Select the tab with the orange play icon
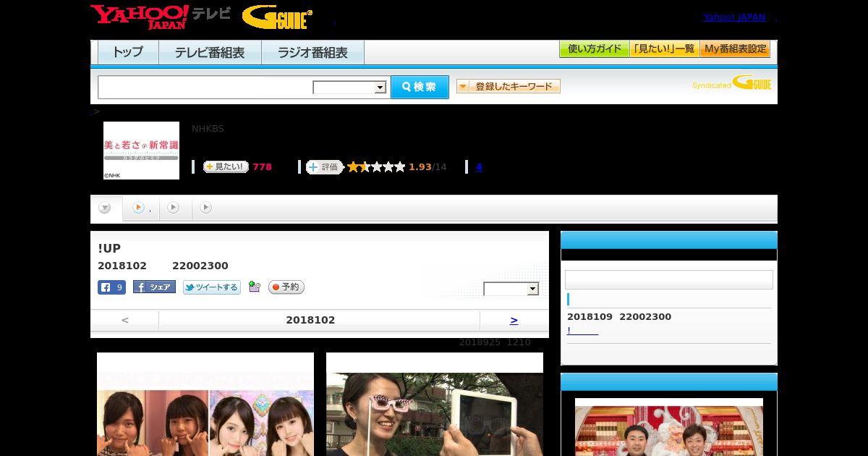Screen dimensions: 868x456 pos(140,208)
